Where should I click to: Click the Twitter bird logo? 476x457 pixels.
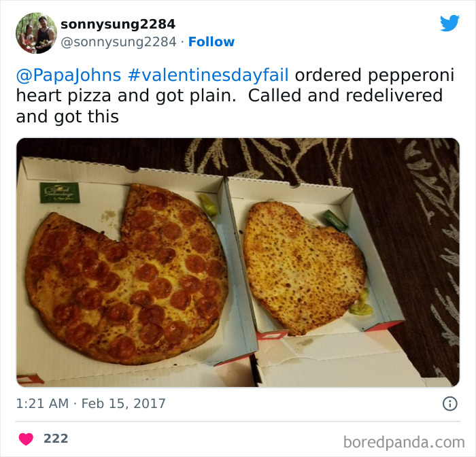point(449,23)
